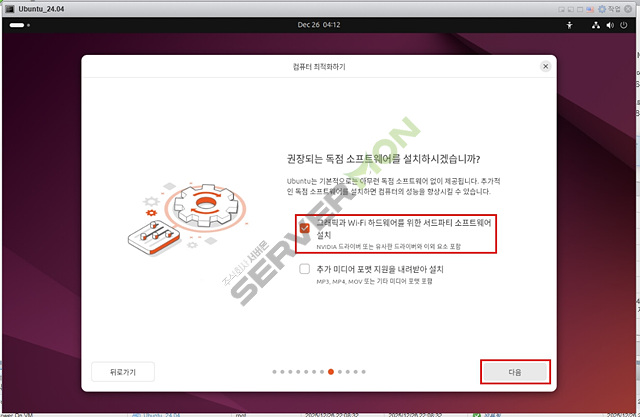Close the installer dialog with the X button
640x417 pixels.
pos(546,67)
